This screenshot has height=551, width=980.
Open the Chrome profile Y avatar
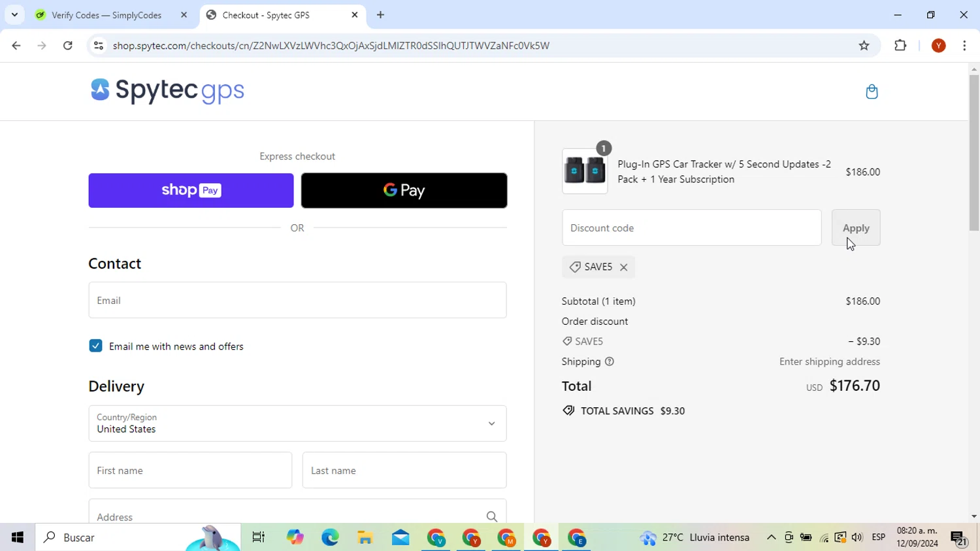(x=939, y=46)
